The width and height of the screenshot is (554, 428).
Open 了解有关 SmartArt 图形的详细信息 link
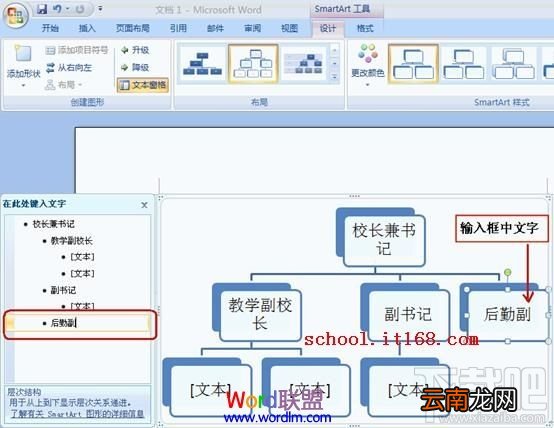pyautogui.click(x=77, y=414)
